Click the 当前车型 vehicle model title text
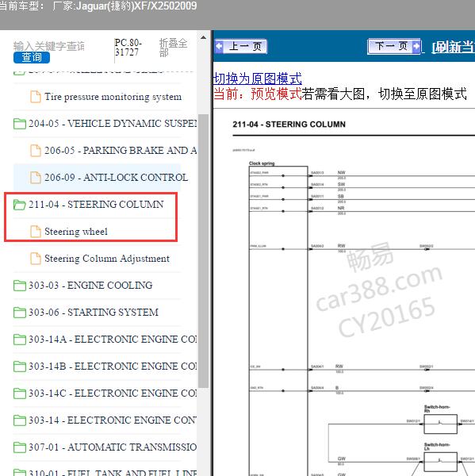475x476 pixels. pos(98,6)
